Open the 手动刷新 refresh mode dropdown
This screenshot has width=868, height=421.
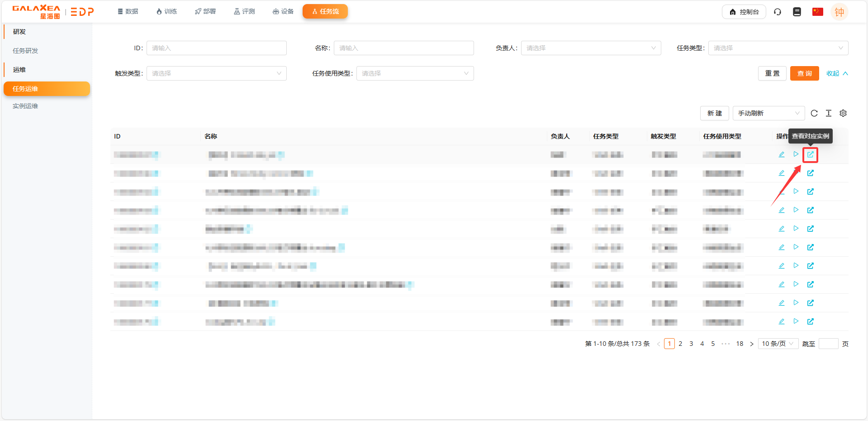pos(768,113)
